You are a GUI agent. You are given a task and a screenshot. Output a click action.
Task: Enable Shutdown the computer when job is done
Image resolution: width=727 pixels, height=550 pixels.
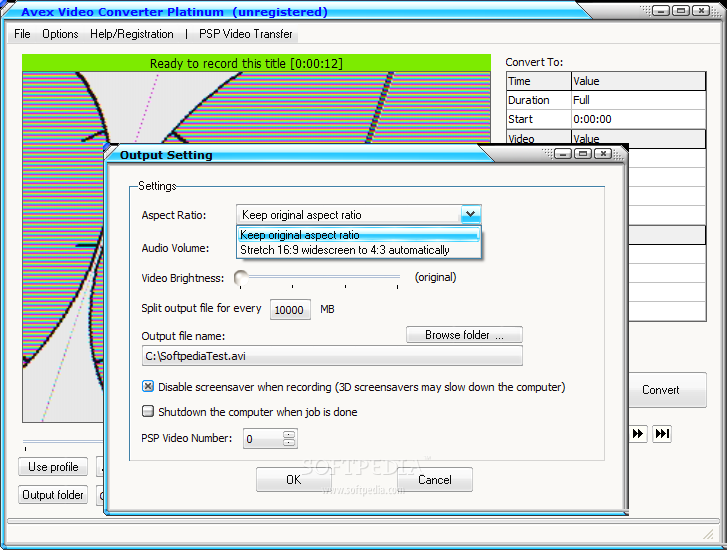click(x=148, y=411)
